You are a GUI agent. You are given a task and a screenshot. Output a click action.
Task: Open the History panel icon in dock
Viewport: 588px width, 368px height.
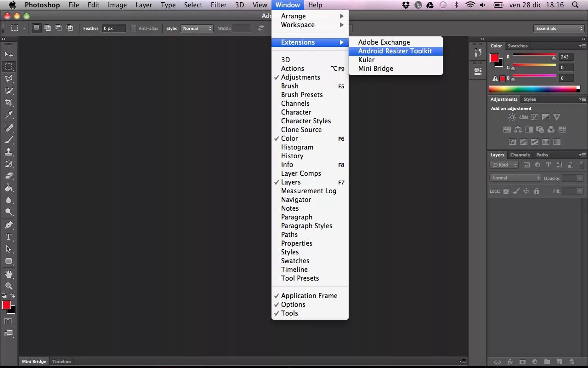pos(478,53)
